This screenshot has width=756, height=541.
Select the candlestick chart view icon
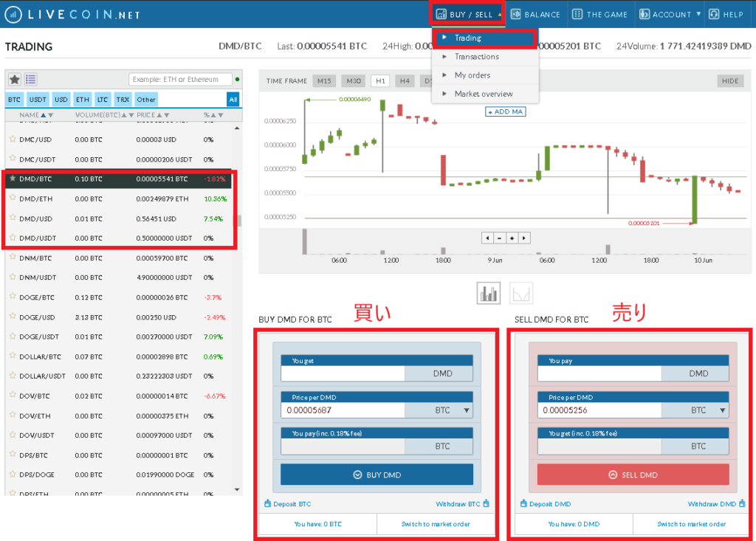pyautogui.click(x=489, y=293)
